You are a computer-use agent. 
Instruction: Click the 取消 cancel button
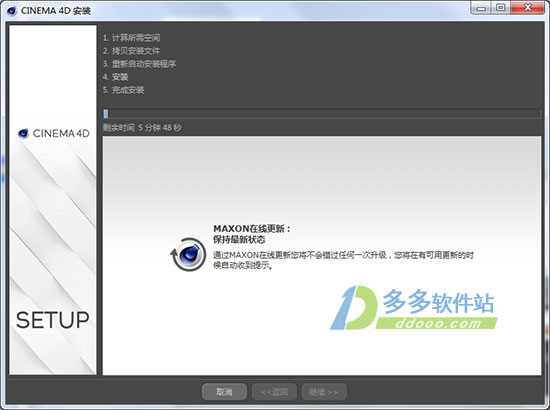pyautogui.click(x=224, y=392)
